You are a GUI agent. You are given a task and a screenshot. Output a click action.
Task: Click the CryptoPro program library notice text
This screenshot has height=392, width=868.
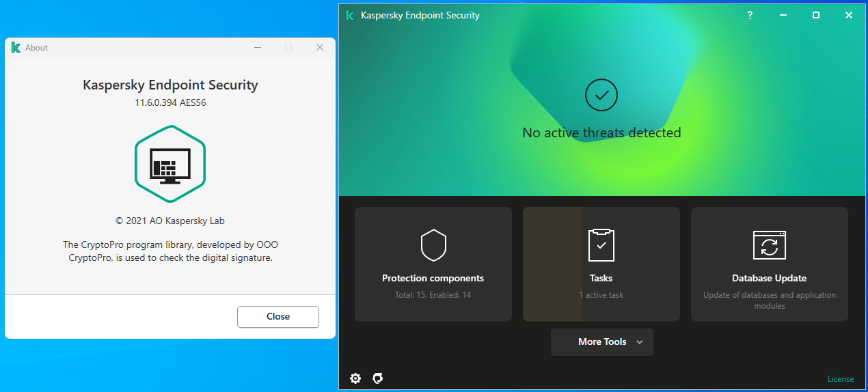click(170, 251)
